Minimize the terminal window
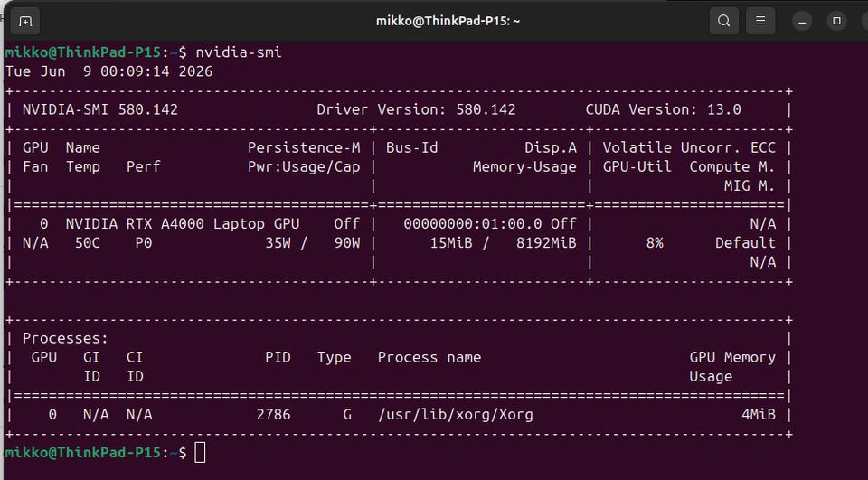 pos(802,21)
